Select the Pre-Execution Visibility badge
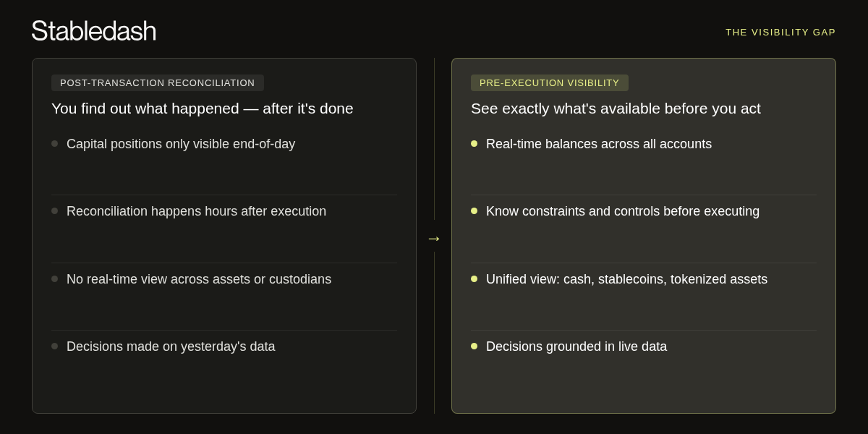868x434 pixels. coord(549,83)
